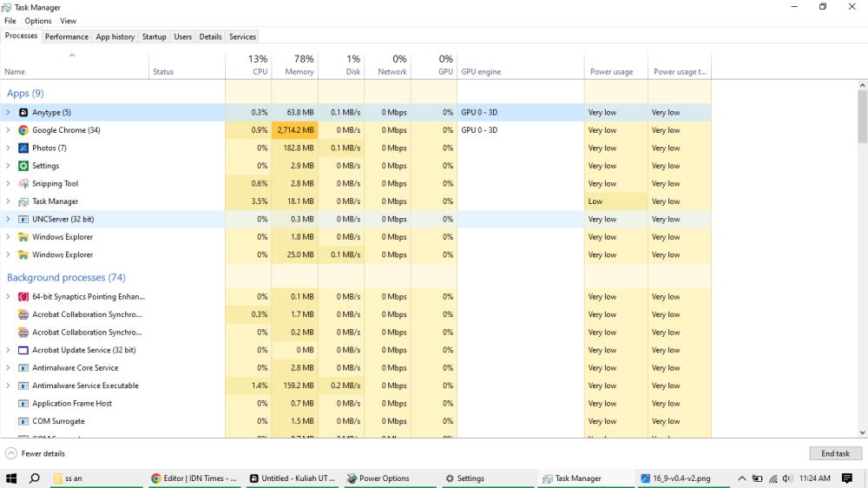Sort by the CPU column header
This screenshot has width=868, height=488.
[248, 65]
